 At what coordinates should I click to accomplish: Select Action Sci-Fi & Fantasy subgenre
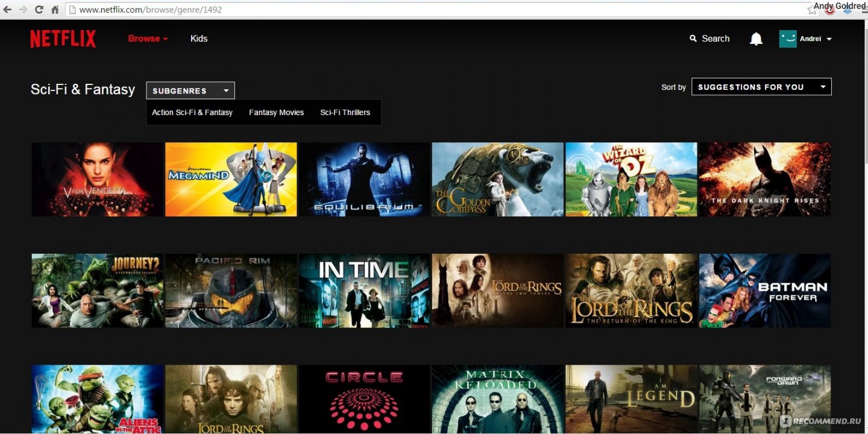tap(192, 112)
